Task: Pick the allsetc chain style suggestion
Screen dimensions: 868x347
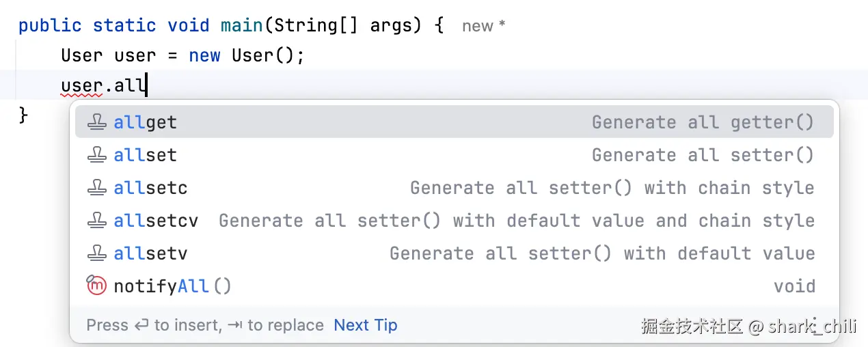Action: [454, 188]
